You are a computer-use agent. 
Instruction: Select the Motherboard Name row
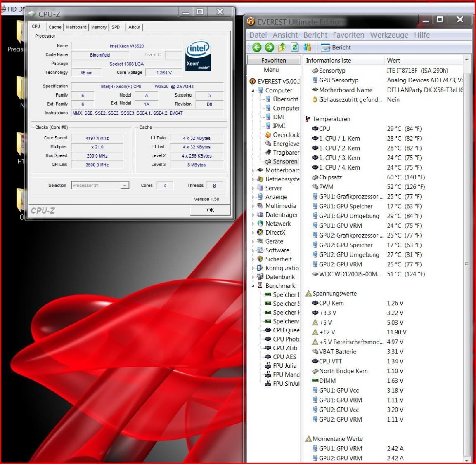click(x=384, y=90)
